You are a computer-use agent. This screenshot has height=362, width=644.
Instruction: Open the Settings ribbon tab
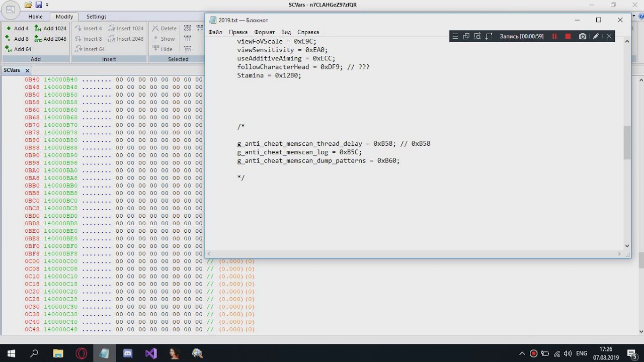point(96,17)
